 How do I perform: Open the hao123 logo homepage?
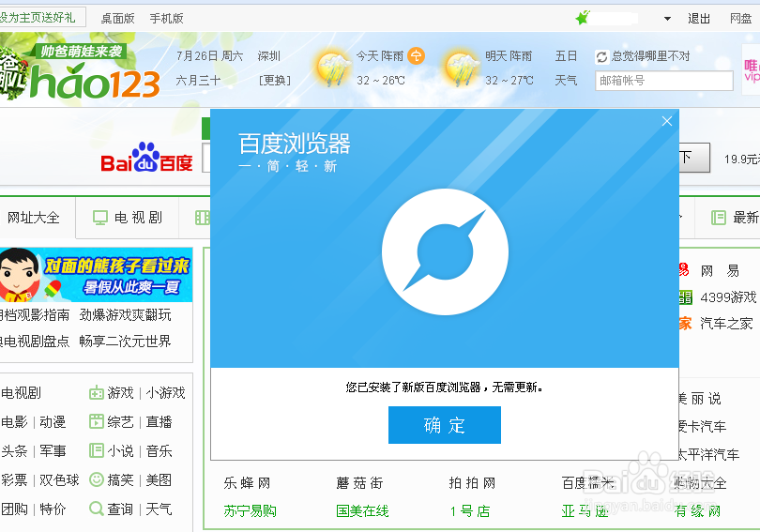[95, 84]
